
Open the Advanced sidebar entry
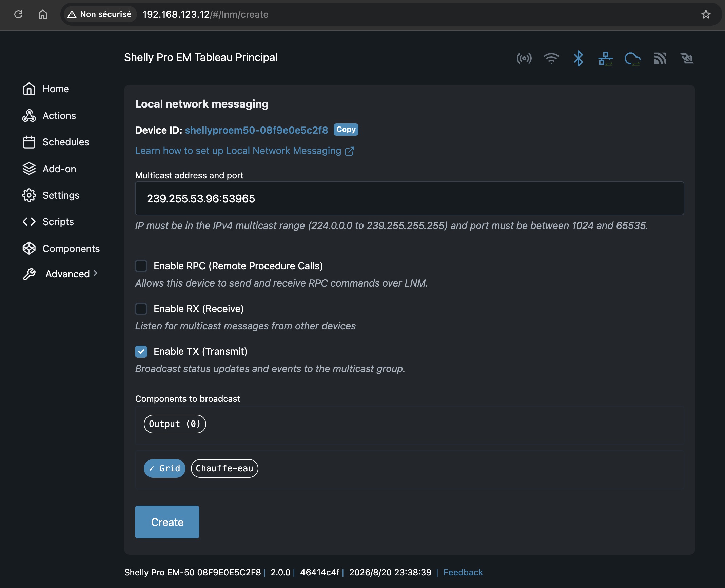tap(67, 274)
